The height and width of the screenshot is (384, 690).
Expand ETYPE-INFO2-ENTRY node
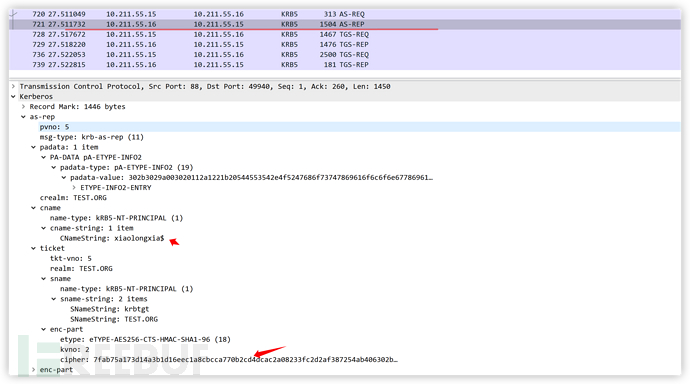click(74, 187)
